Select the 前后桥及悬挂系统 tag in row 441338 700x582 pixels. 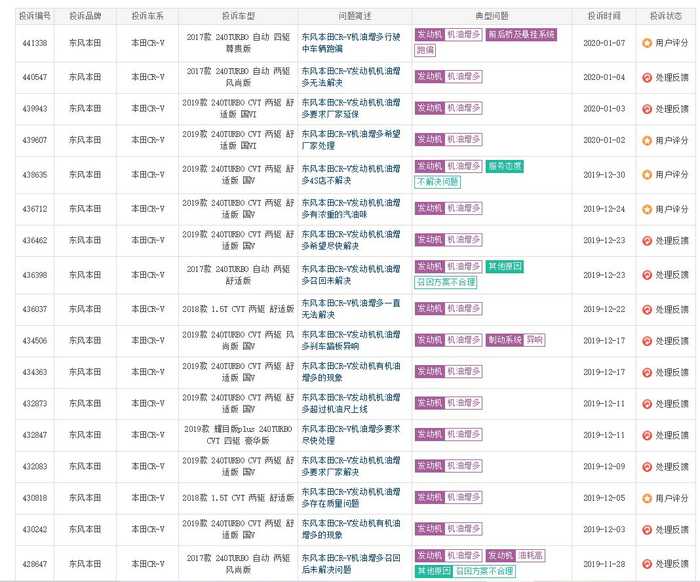click(522, 35)
